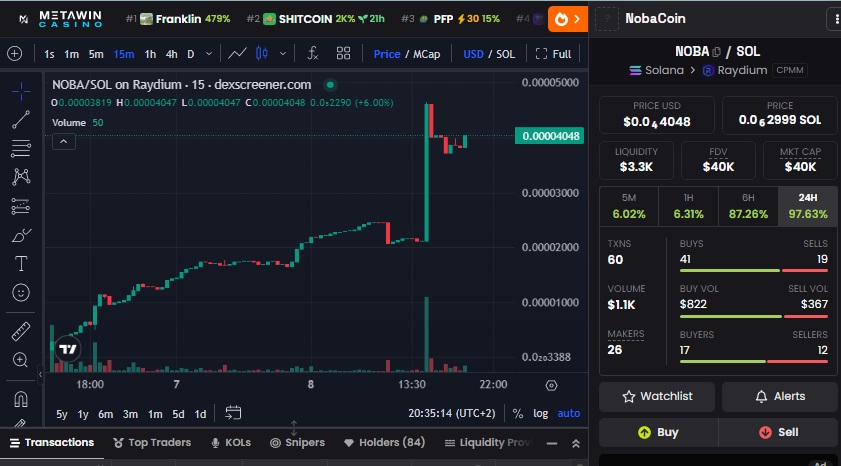Switch chart to MCap mode
The image size is (841, 466).
[426, 54]
